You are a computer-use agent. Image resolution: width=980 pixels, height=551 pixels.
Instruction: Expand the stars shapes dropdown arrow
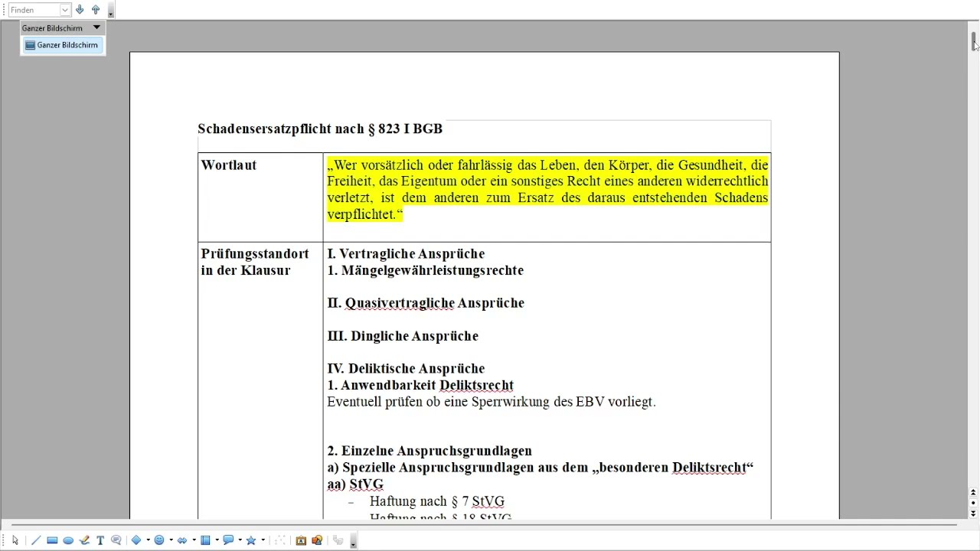coord(263,540)
